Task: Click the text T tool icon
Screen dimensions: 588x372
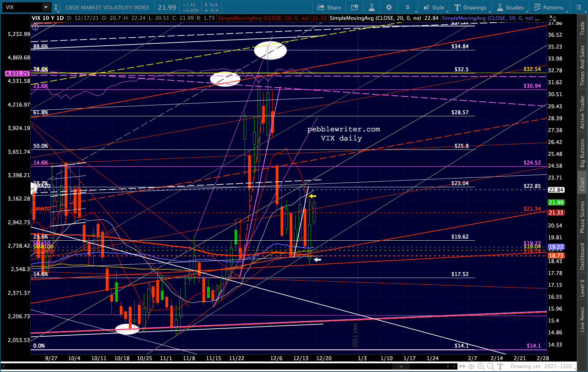Action: point(500,366)
